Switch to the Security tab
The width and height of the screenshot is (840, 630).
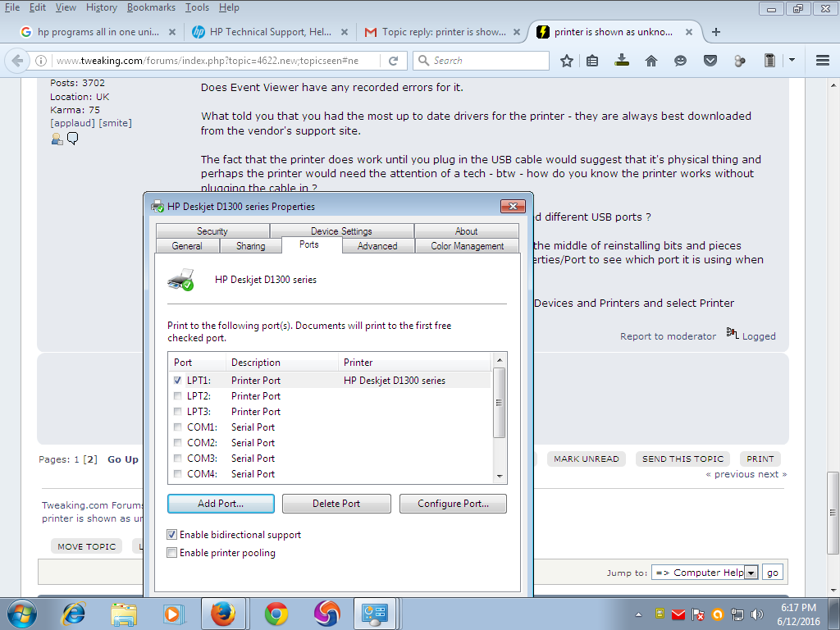coord(212,231)
